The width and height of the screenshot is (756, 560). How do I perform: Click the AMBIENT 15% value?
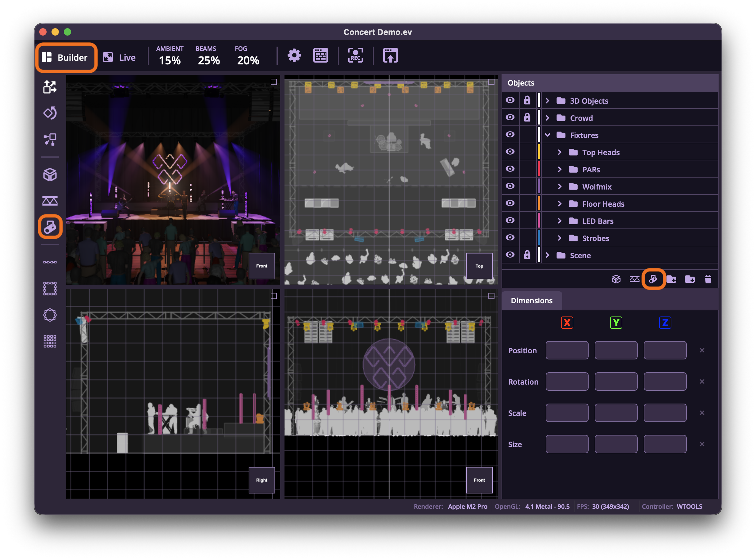click(170, 61)
